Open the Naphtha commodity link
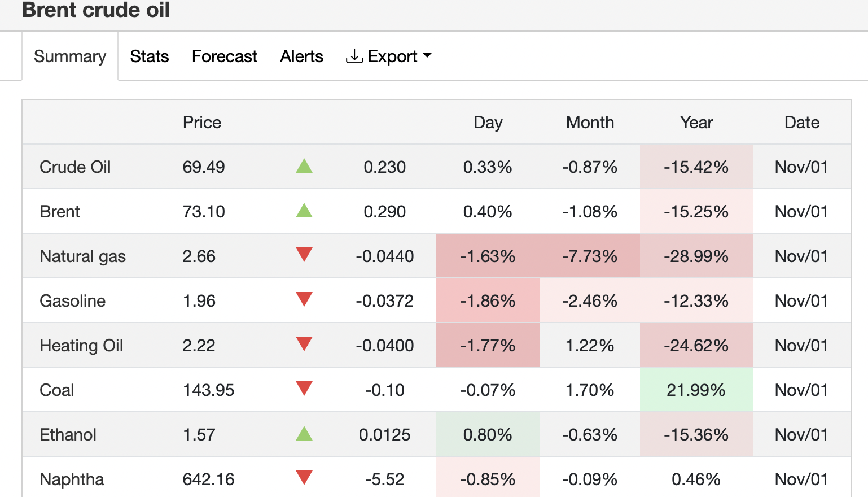868x497 pixels. click(x=72, y=479)
